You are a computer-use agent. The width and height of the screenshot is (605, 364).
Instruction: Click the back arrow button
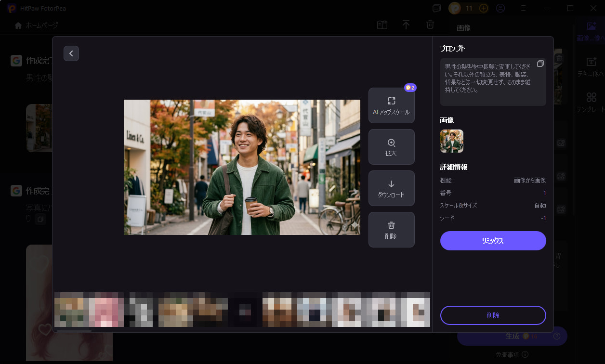(71, 53)
